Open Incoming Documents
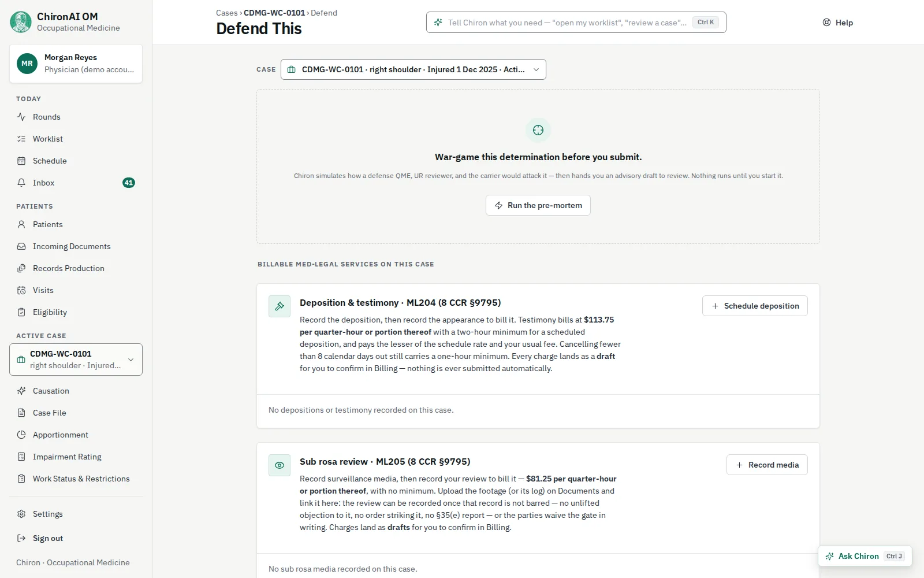924x578 pixels. (x=76, y=246)
